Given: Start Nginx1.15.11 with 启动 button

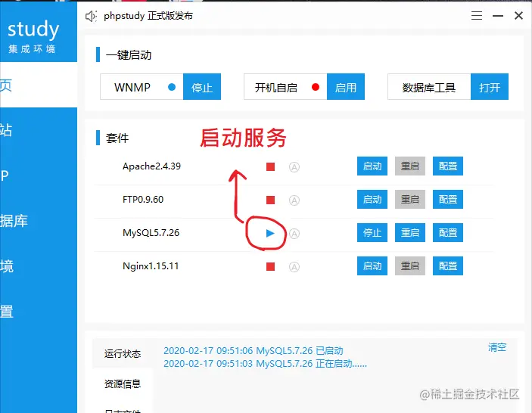Looking at the screenshot, I should [372, 265].
